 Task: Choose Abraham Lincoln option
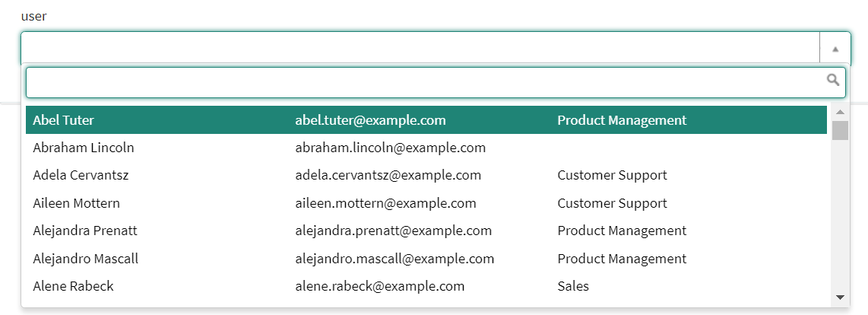click(84, 148)
